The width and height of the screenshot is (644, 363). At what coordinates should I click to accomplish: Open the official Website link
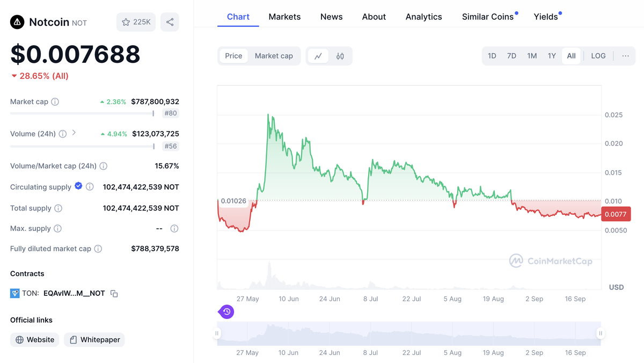point(35,340)
